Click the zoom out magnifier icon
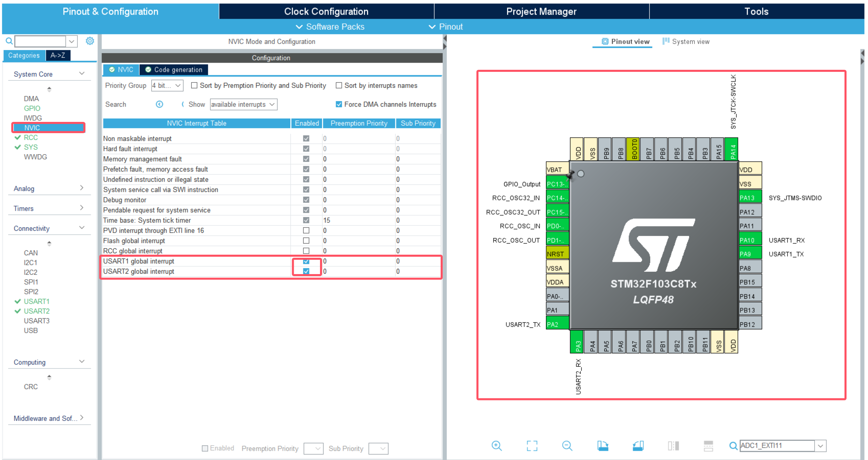Screen dimensions: 868x460 [567, 446]
